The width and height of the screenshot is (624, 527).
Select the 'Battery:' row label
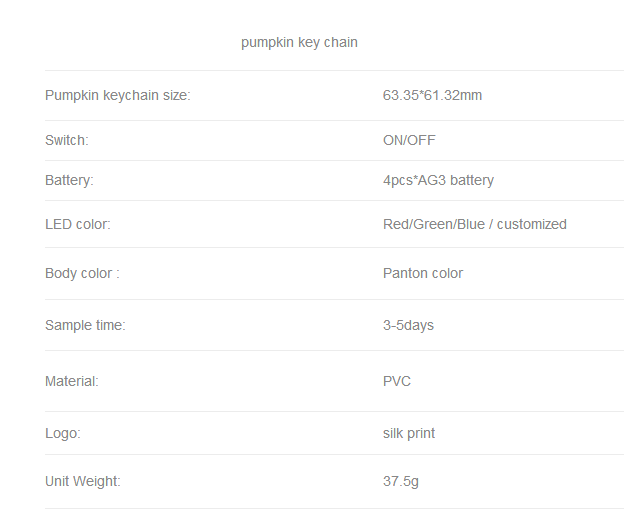coord(69,180)
